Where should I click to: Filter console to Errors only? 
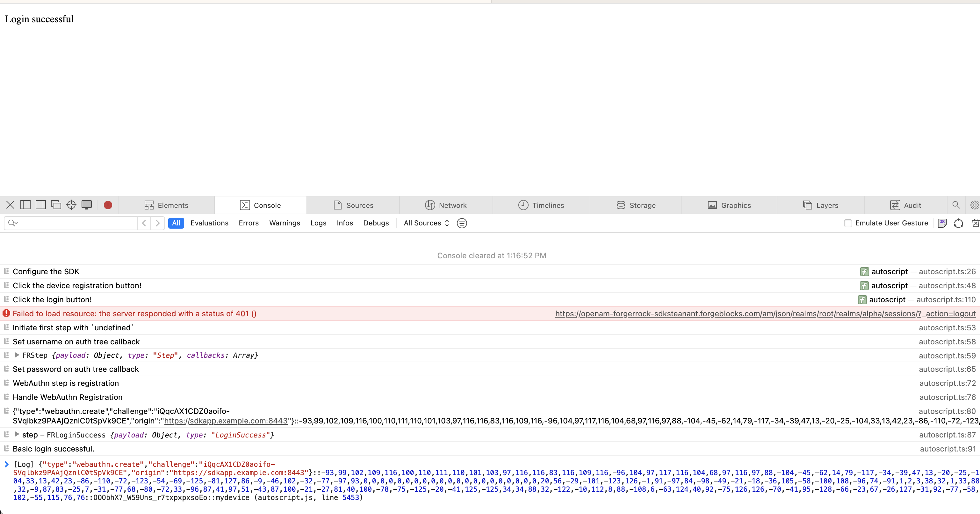point(249,223)
